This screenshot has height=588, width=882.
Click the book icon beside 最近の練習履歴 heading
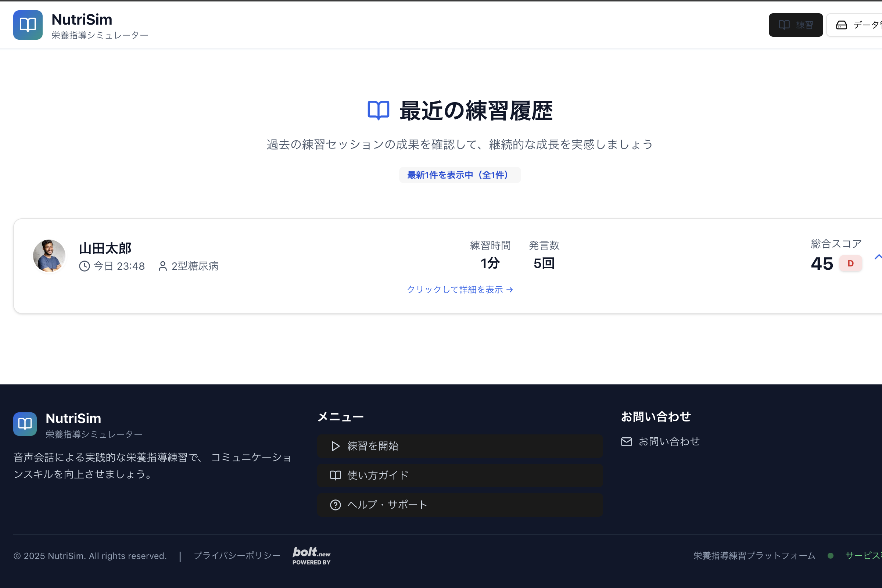[x=378, y=110]
